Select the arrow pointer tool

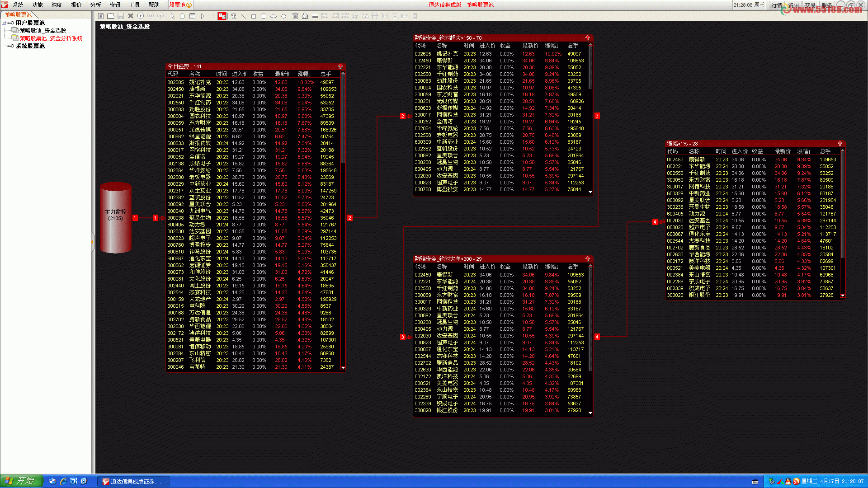click(x=172, y=16)
